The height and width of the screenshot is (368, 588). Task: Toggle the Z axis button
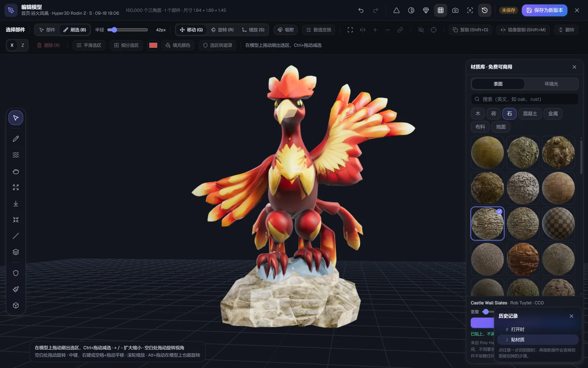coord(23,45)
